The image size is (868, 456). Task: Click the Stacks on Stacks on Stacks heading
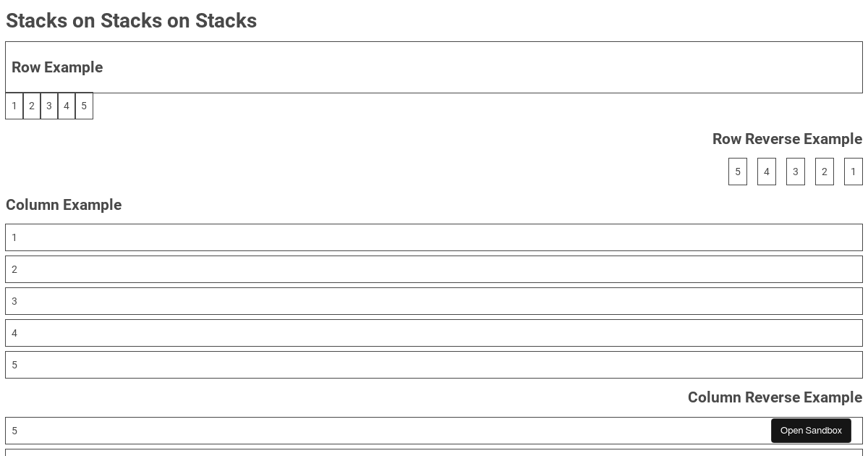[131, 21]
